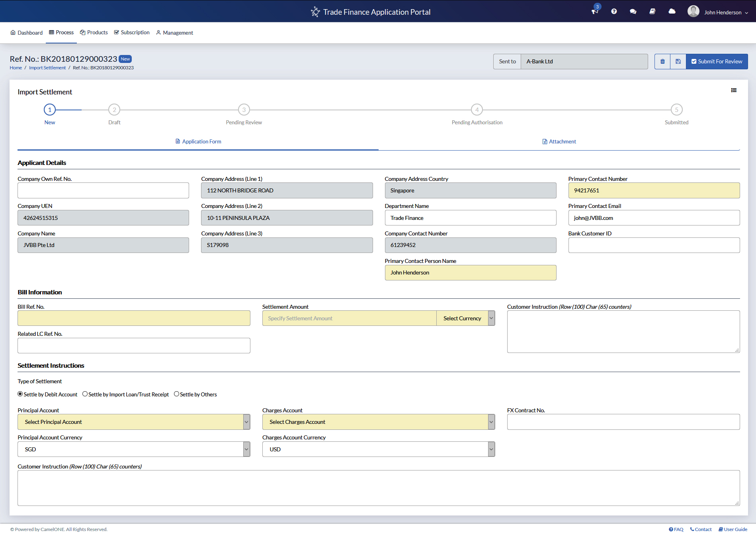The image size is (756, 535).
Task: Open the Select Principal Account dropdown
Action: [134, 422]
